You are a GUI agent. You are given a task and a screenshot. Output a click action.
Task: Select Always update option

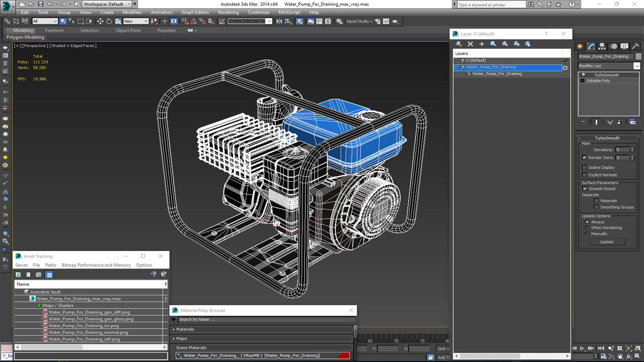587,222
